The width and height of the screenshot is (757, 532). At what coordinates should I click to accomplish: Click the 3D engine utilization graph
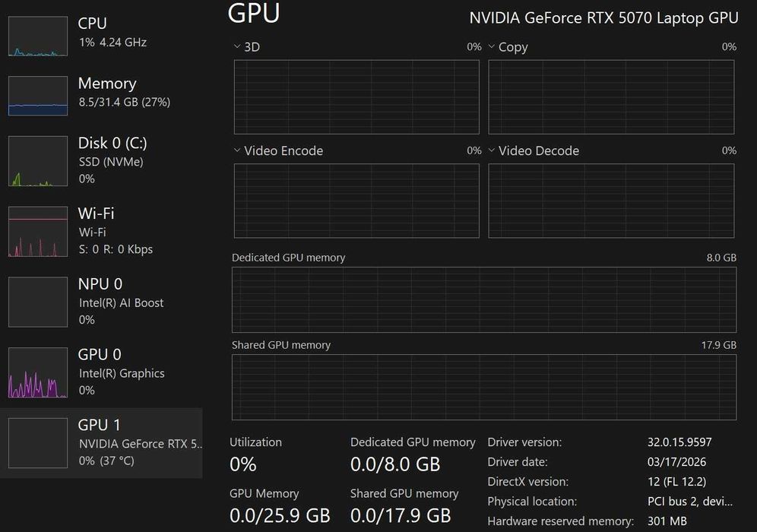(x=356, y=97)
